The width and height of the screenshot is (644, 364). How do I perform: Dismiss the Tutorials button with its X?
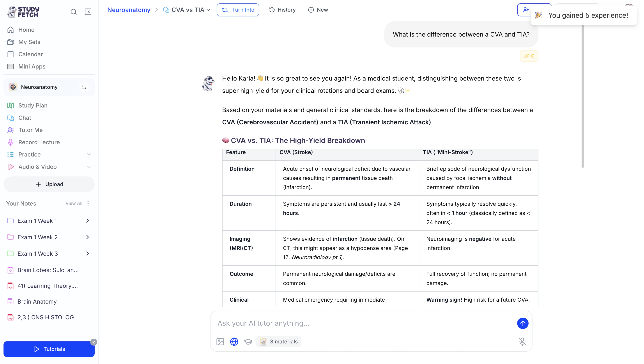tap(94, 342)
